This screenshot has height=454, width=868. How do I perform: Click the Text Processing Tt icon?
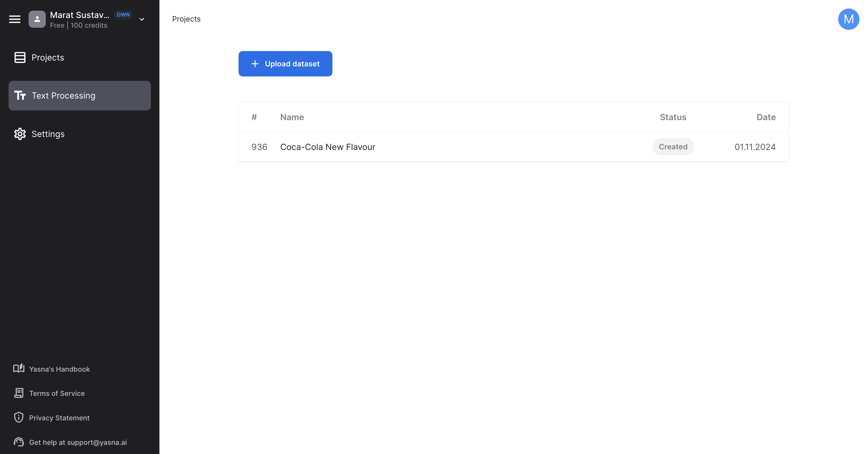tap(20, 96)
